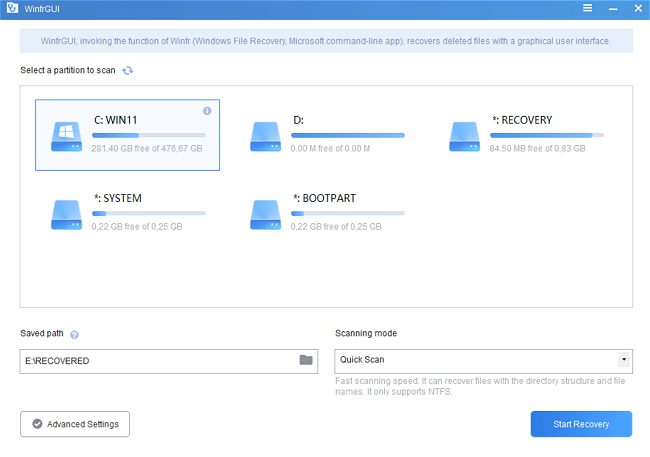
Task: Click the WinfrGUI description banner text
Action: coord(325,41)
